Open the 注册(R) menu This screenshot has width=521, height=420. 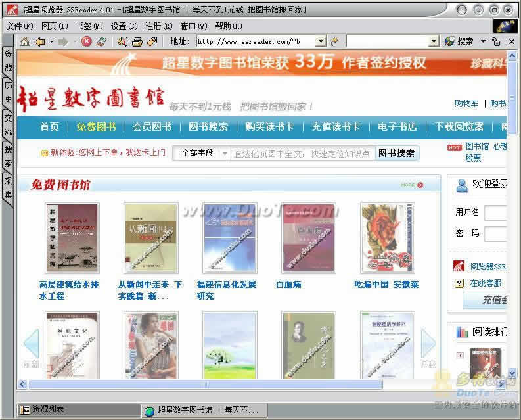(x=159, y=26)
